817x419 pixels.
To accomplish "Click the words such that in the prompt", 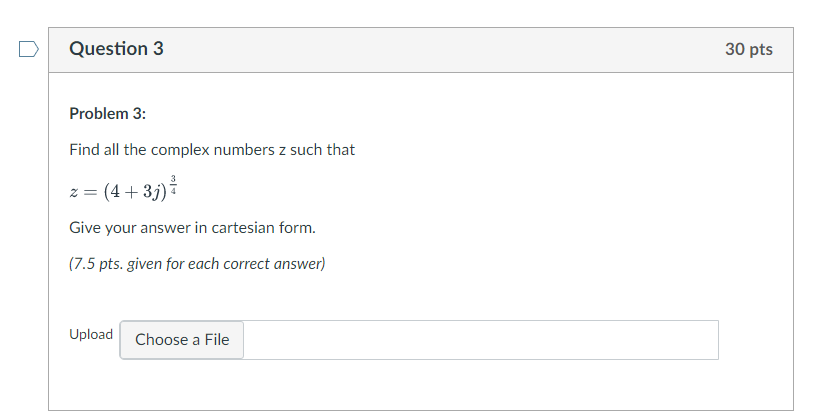I will pos(323,150).
